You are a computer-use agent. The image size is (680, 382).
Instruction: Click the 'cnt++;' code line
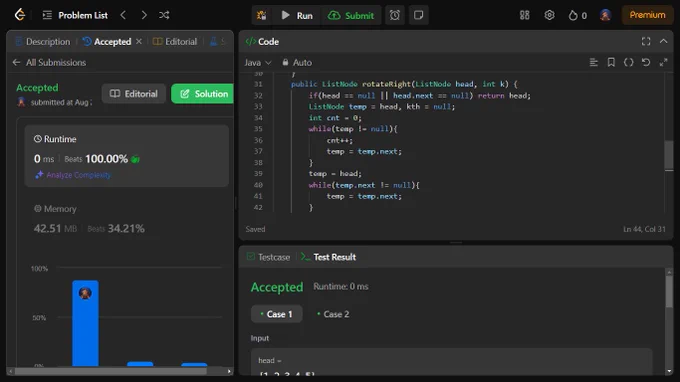[340, 140]
